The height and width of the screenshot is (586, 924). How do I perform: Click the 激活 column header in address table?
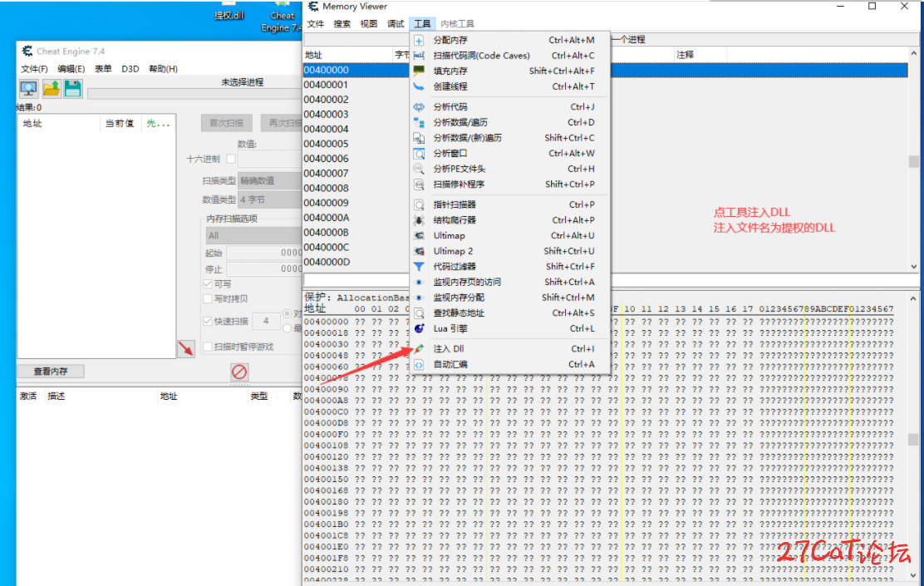click(x=28, y=396)
